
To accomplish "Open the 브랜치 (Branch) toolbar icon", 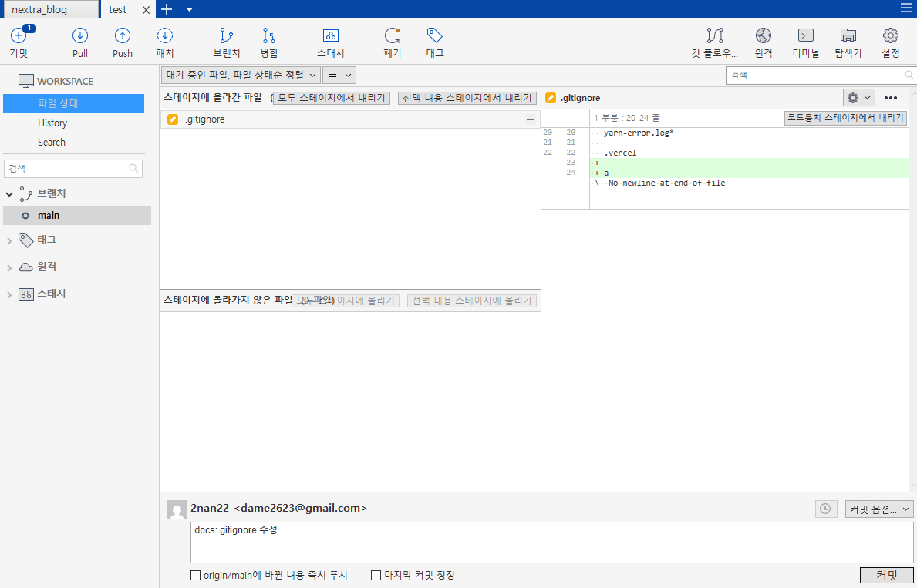I will 226,42.
